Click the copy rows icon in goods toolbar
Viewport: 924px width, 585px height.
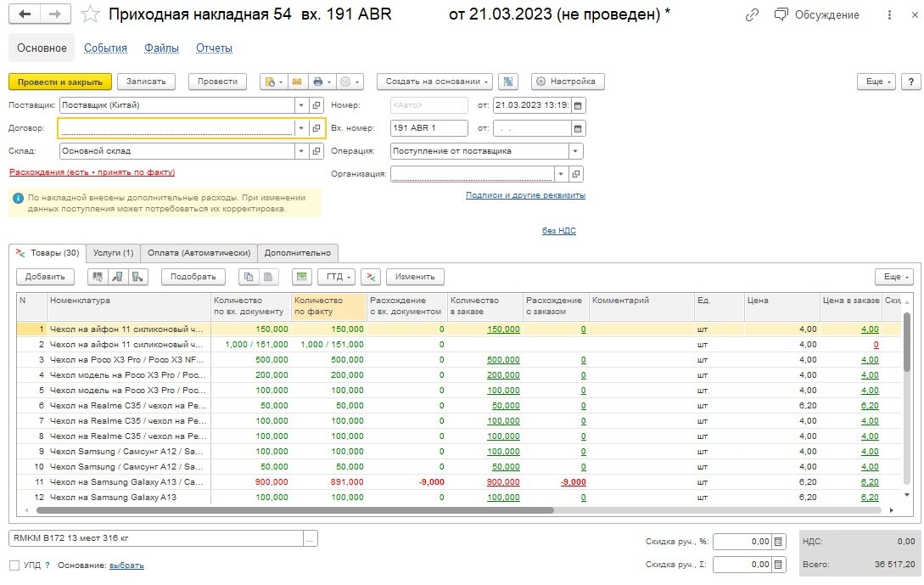coord(249,277)
